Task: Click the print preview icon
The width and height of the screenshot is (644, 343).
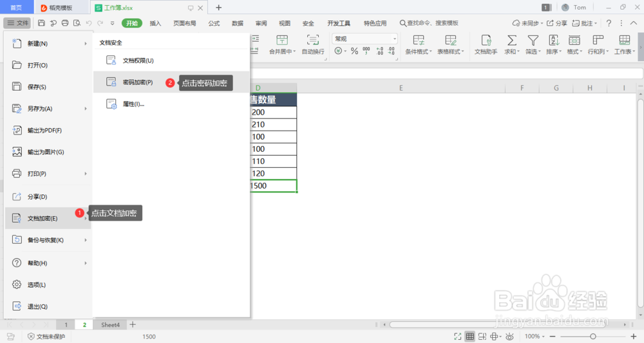Action: (x=77, y=23)
